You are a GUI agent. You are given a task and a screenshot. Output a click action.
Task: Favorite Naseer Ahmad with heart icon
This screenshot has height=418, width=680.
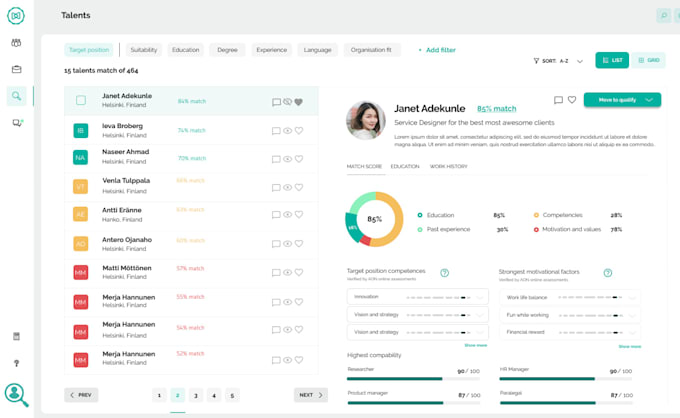coord(299,159)
